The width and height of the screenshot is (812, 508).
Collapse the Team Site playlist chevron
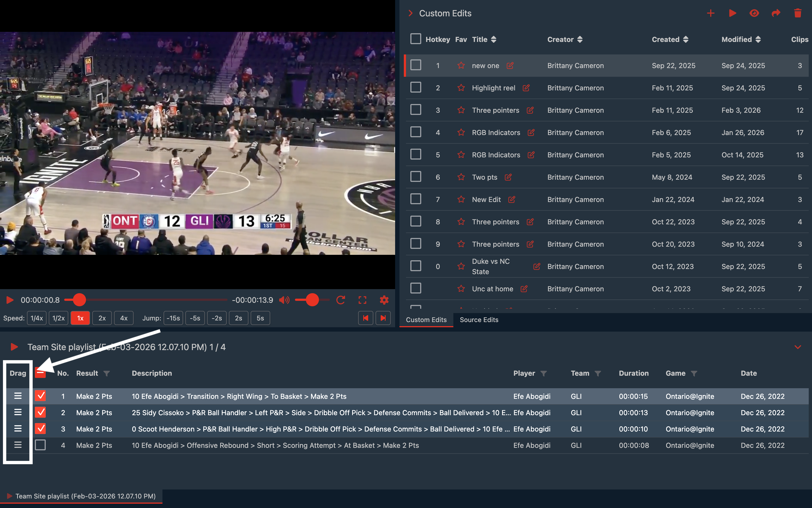coord(798,347)
